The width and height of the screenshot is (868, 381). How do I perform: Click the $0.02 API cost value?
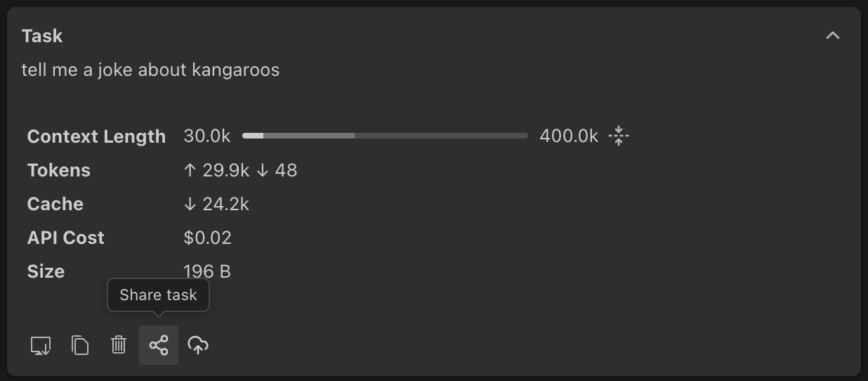(x=207, y=238)
